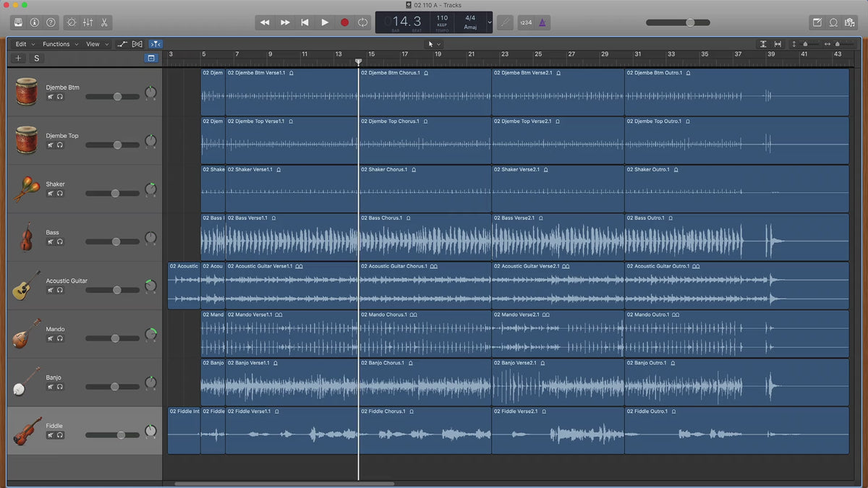Click the add track plus button
This screenshot has width=868, height=488.
coord(19,58)
